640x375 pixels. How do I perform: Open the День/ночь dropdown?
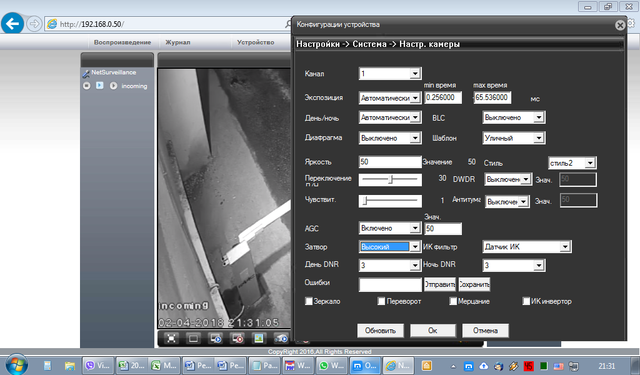tap(390, 118)
